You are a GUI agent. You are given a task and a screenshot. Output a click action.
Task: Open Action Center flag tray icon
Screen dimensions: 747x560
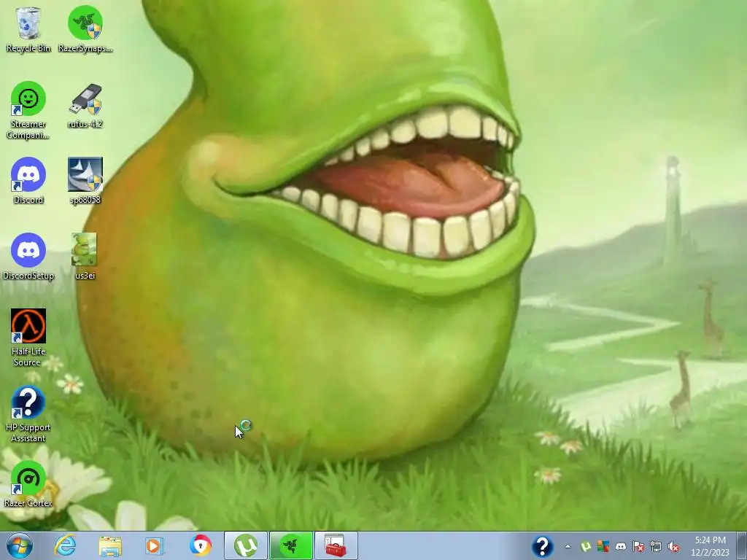tap(638, 547)
